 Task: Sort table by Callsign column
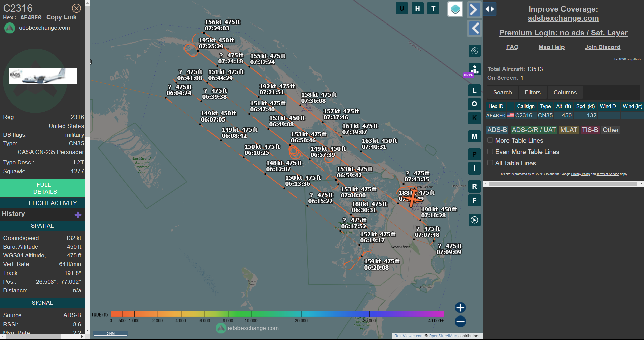point(526,106)
